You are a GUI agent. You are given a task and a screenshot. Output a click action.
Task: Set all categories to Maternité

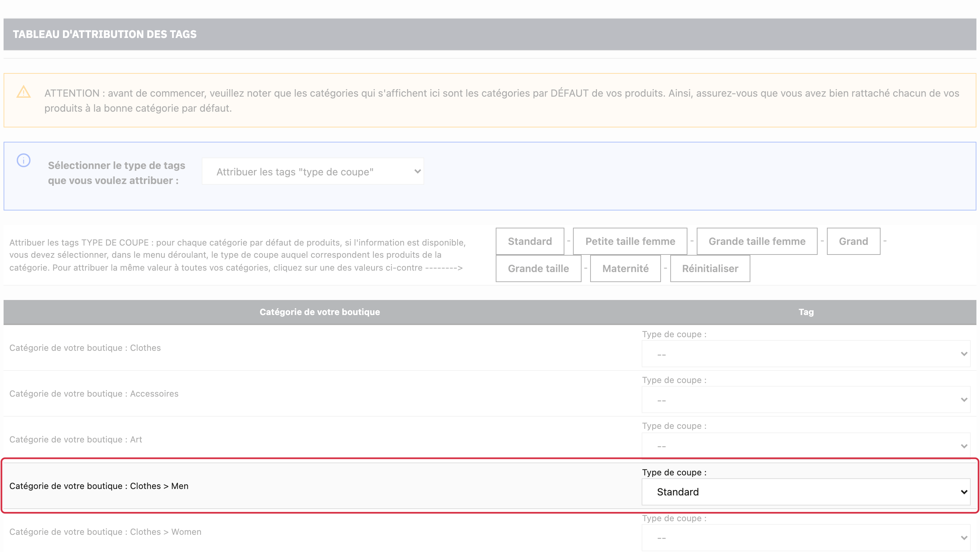click(626, 268)
